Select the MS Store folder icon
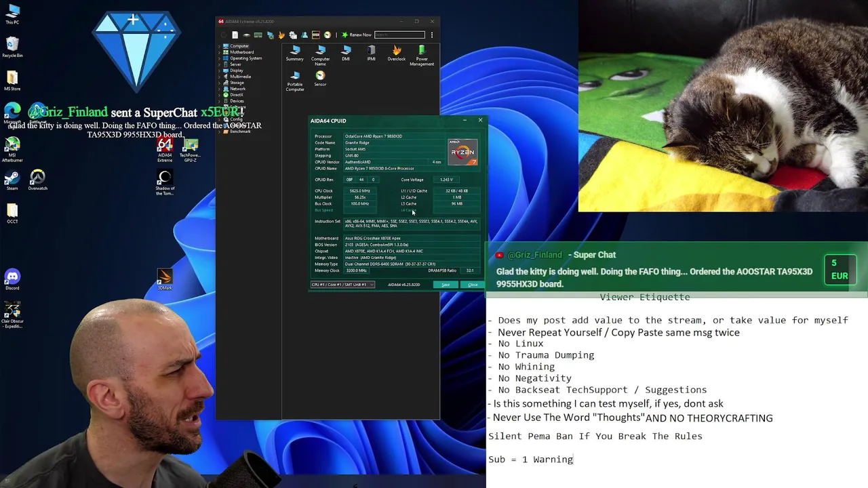The image size is (868, 488). [x=12, y=81]
